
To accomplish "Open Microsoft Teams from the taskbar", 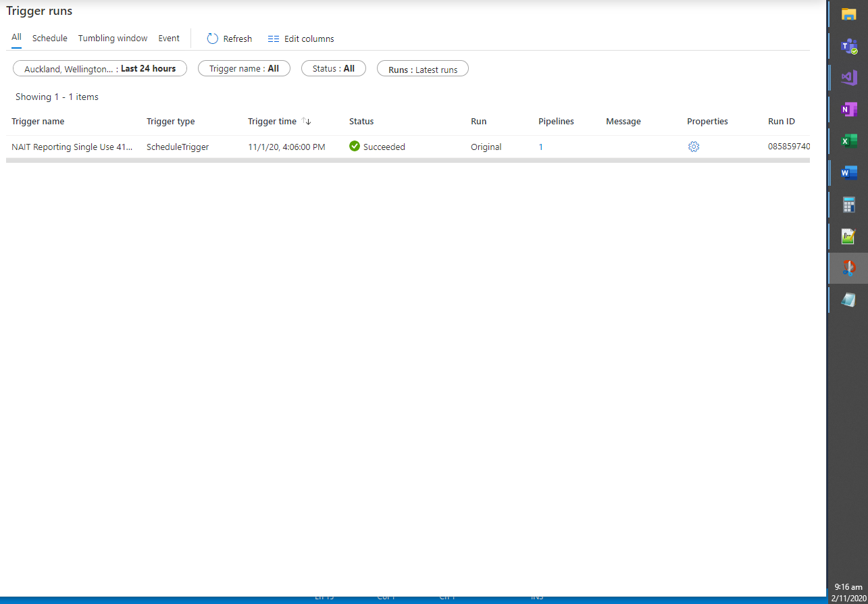I will tap(848, 46).
